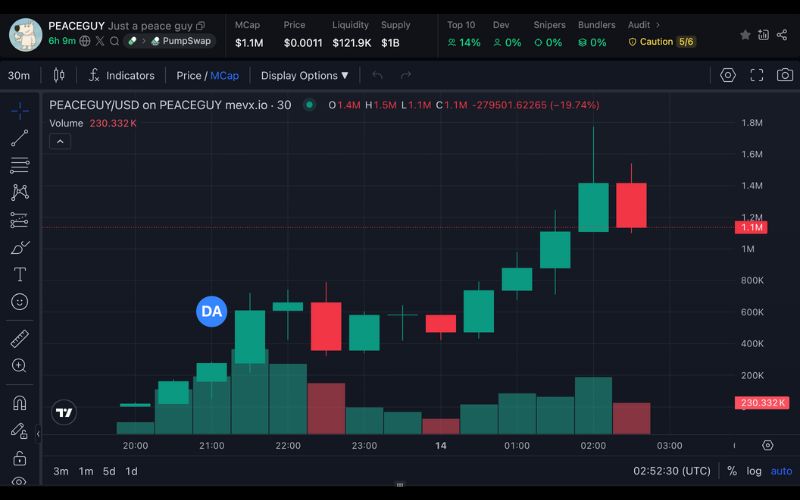Image resolution: width=800 pixels, height=500 pixels.
Task: Select the ruler measure tool
Action: (x=20, y=339)
